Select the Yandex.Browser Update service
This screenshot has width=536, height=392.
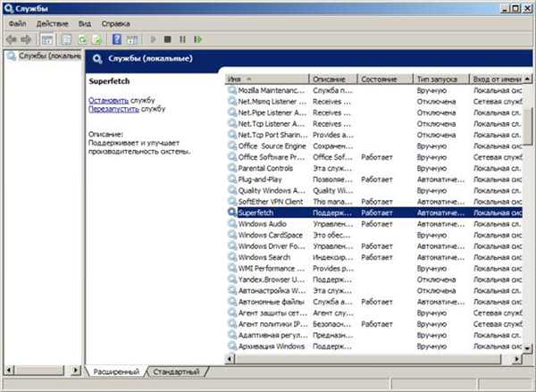373,279
